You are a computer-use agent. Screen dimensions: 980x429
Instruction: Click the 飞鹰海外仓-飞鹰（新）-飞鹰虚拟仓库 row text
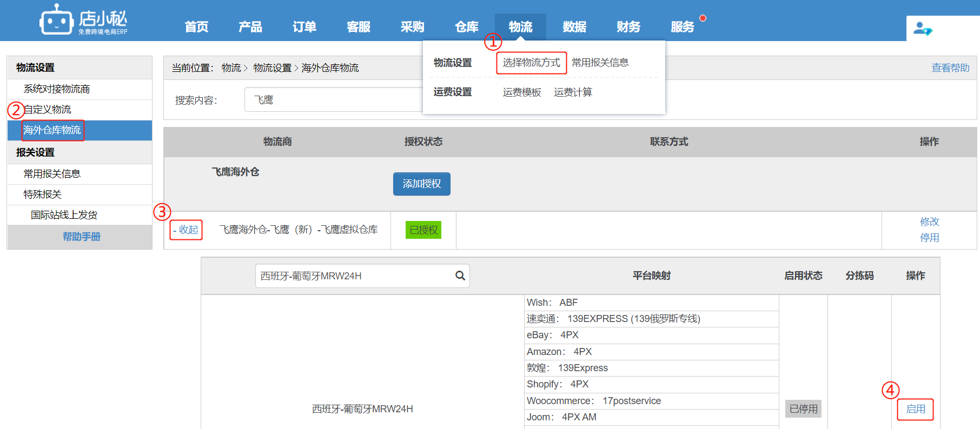pyautogui.click(x=299, y=230)
